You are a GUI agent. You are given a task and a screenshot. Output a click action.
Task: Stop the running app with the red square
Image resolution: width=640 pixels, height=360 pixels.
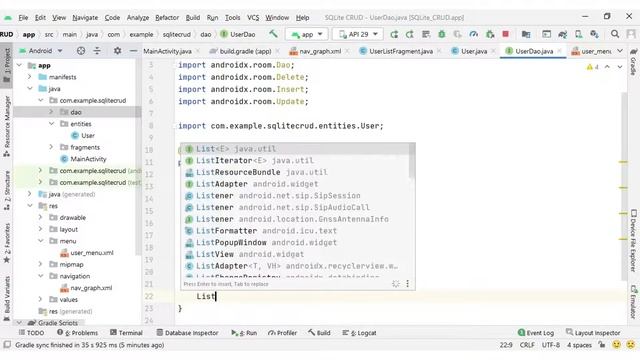[x=505, y=34]
